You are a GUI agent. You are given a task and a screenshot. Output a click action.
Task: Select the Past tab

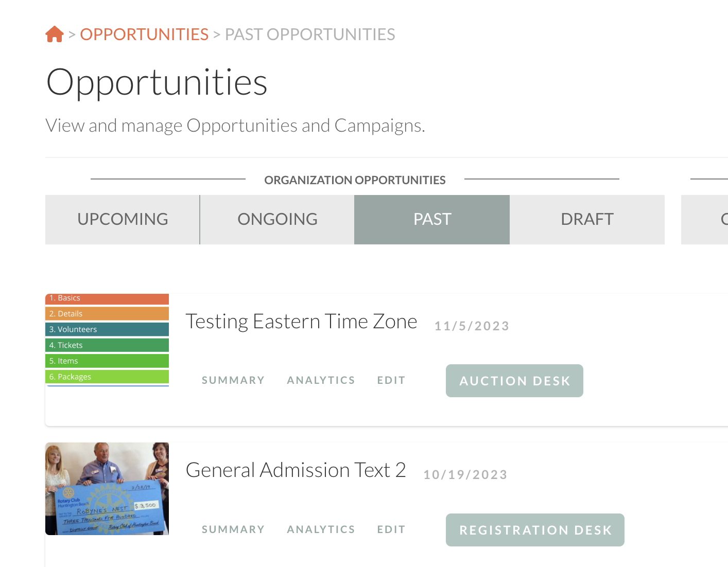pyautogui.click(x=432, y=219)
